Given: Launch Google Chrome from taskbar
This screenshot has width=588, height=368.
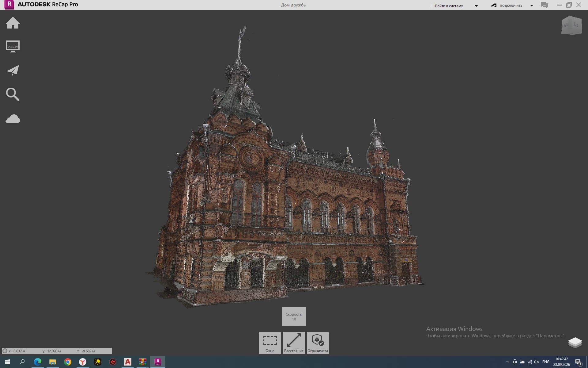Looking at the screenshot, I should 68,362.
